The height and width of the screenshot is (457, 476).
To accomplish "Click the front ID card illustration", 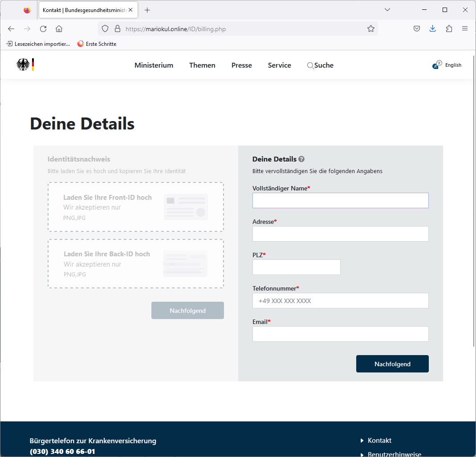I will [x=186, y=207].
